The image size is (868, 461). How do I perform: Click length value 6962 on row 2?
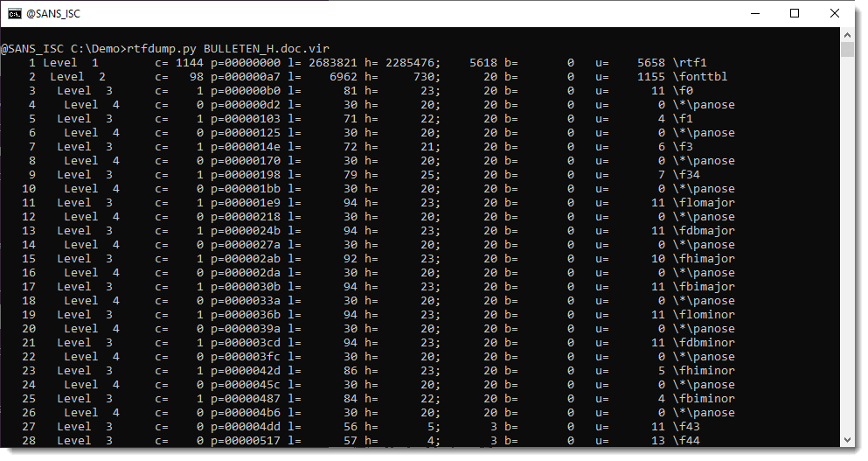tap(344, 76)
